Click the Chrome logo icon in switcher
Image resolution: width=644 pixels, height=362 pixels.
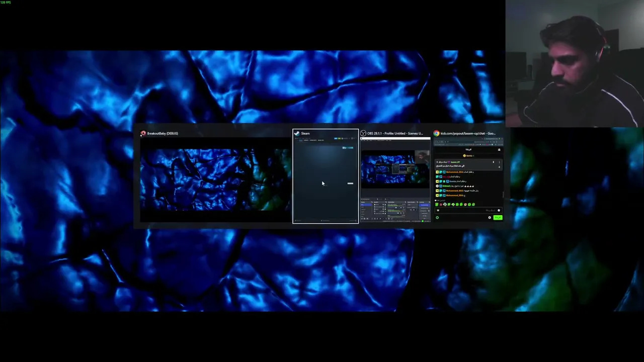[437, 133]
